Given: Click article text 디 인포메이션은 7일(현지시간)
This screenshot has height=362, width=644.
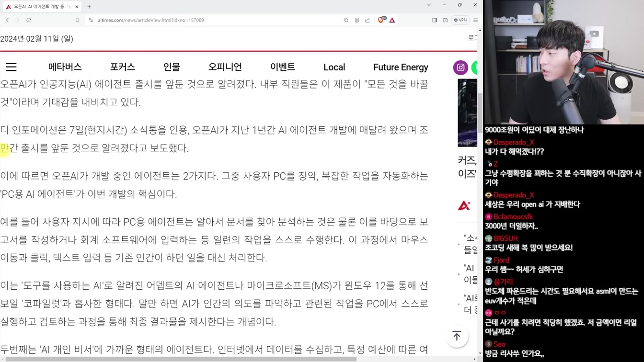Looking at the screenshot, I should click(63, 130).
